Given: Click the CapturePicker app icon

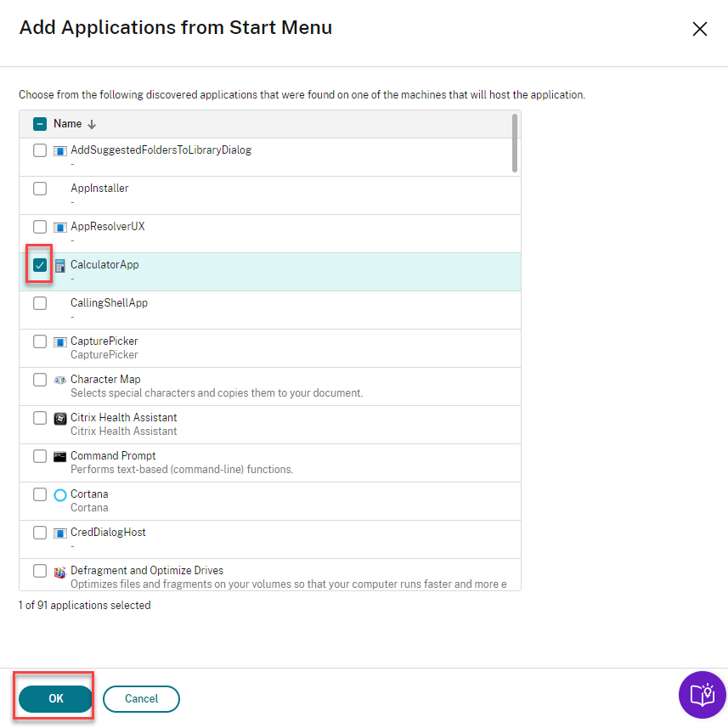Looking at the screenshot, I should tap(60, 341).
